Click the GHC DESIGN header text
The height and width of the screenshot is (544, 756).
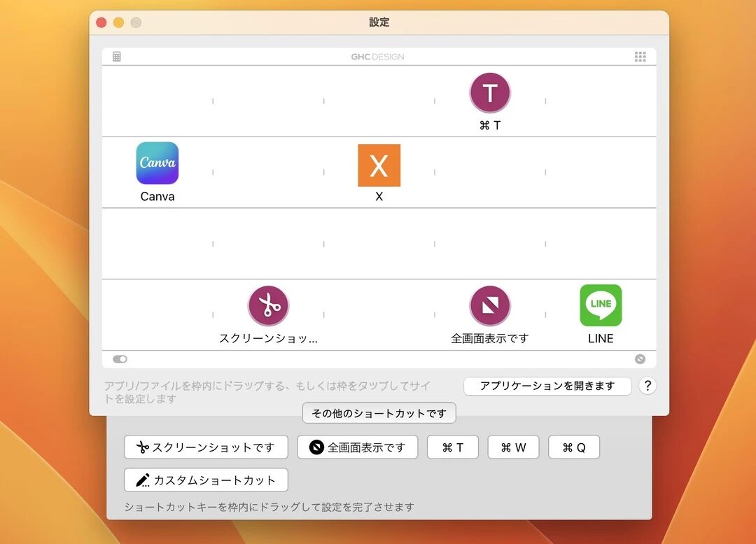[x=377, y=57]
